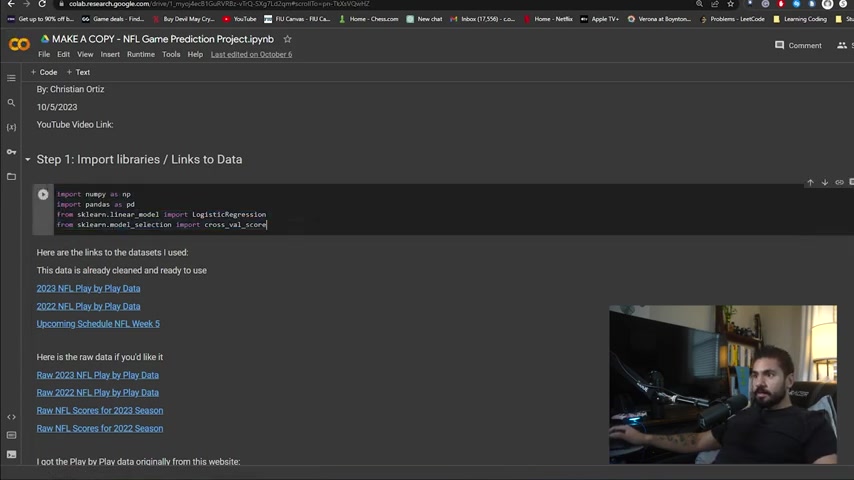Open the Files folder panel
Screen dimensions: 854x480
(x=11, y=177)
